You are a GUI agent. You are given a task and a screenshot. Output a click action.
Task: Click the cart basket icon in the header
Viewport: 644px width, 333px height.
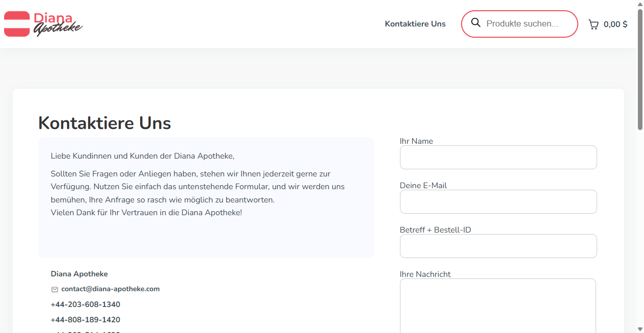pos(593,24)
